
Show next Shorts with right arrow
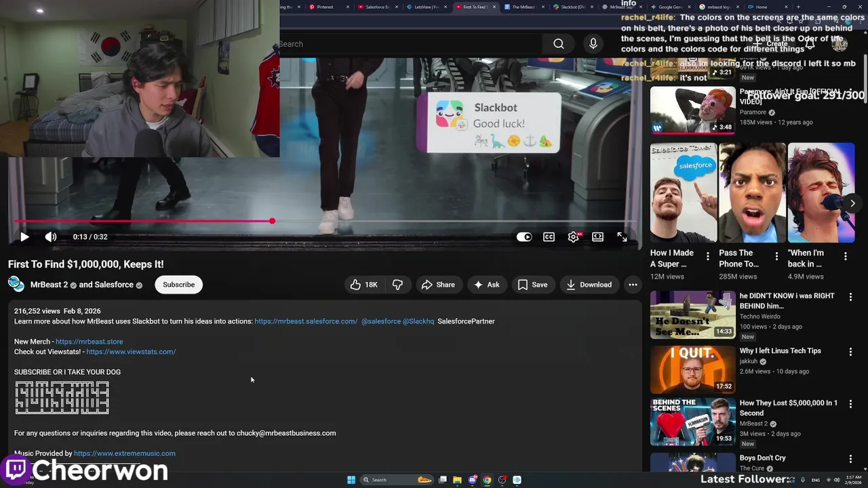852,203
